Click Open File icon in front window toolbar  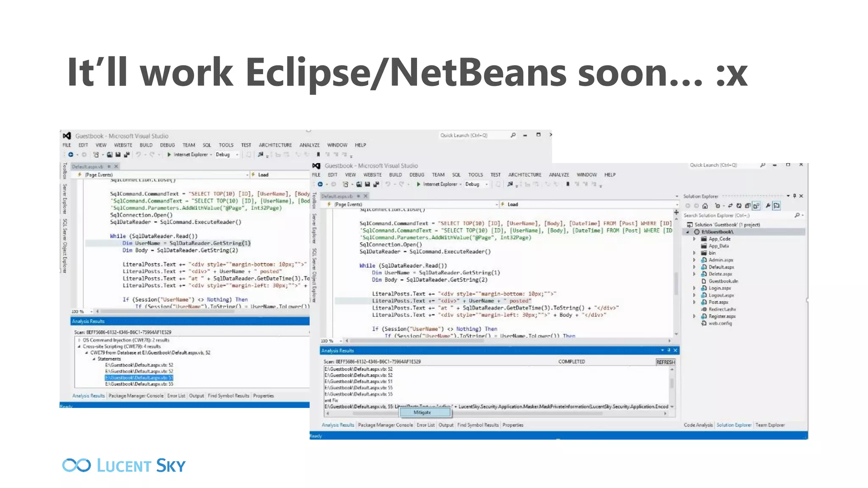(x=359, y=184)
